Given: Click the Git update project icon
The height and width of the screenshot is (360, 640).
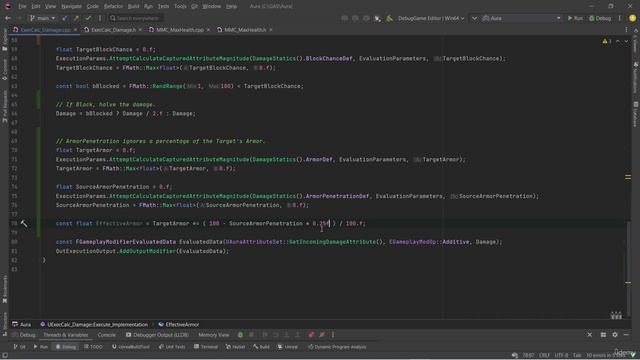Looking at the screenshot, I should (64, 18).
